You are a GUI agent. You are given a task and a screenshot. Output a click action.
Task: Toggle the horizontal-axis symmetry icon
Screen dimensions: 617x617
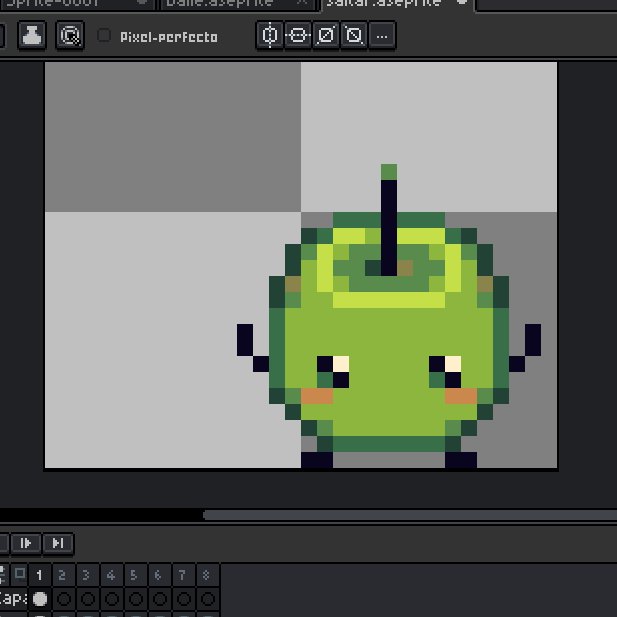pos(298,35)
